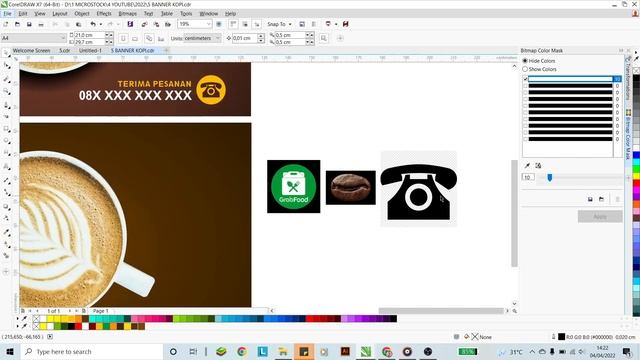640x360 pixels.
Task: Select the Hide Colors radio button
Action: (525, 60)
